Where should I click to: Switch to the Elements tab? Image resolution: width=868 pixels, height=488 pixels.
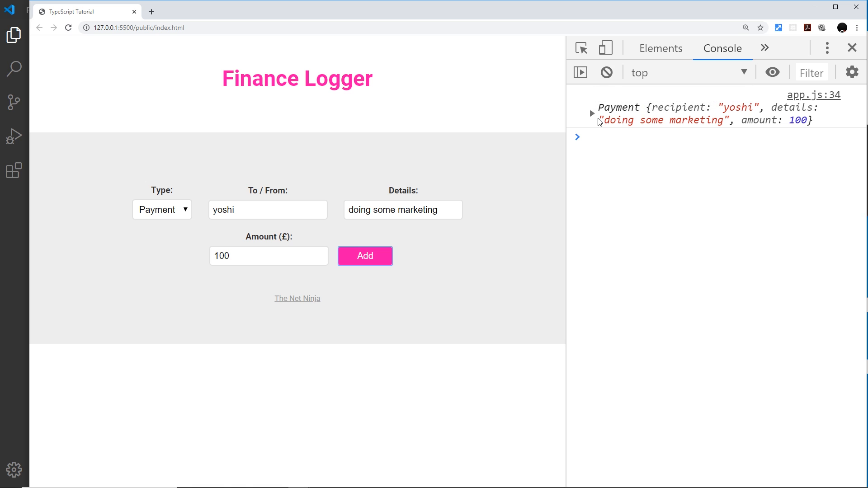(661, 48)
